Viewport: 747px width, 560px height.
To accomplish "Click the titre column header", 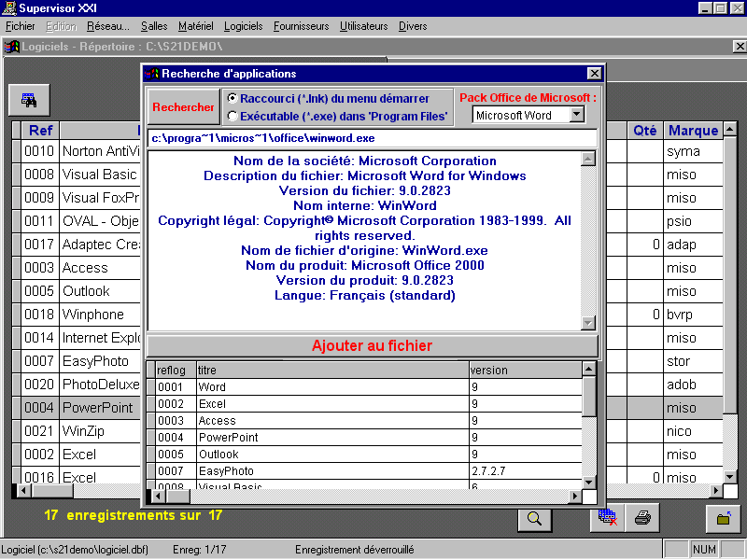I will click(x=332, y=370).
